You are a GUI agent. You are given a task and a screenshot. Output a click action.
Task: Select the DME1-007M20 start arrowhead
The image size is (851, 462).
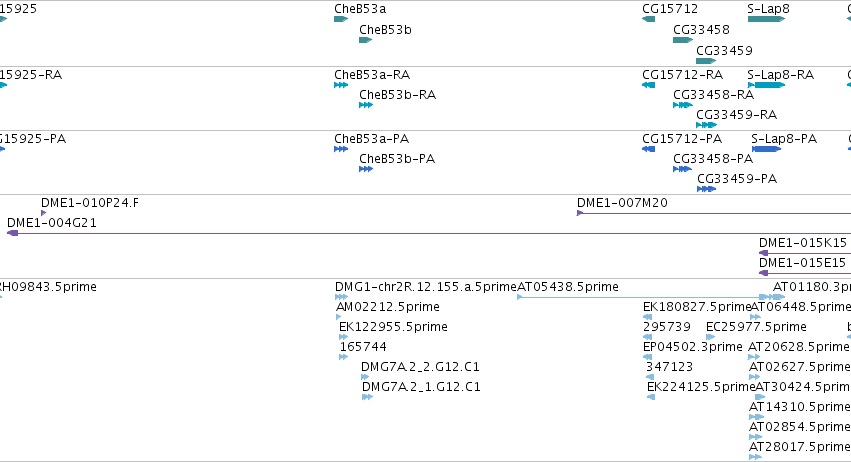[x=580, y=213]
